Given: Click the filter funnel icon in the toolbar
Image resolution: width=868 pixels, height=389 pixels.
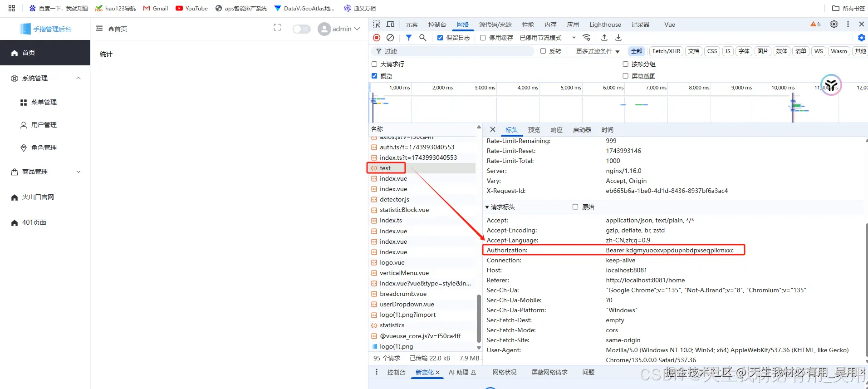Looking at the screenshot, I should [x=409, y=38].
